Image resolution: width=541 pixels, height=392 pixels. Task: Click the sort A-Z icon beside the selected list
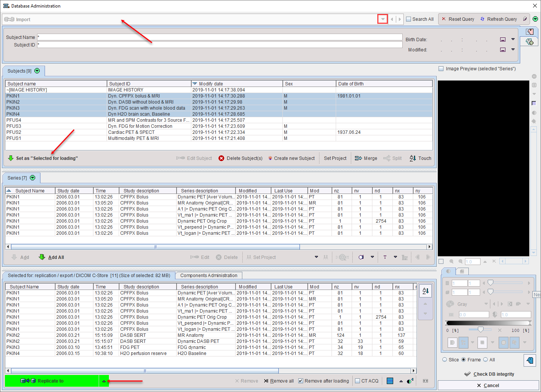tap(425, 291)
